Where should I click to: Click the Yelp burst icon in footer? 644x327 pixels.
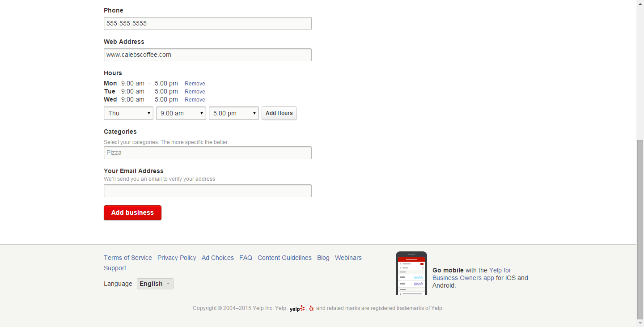click(x=312, y=308)
